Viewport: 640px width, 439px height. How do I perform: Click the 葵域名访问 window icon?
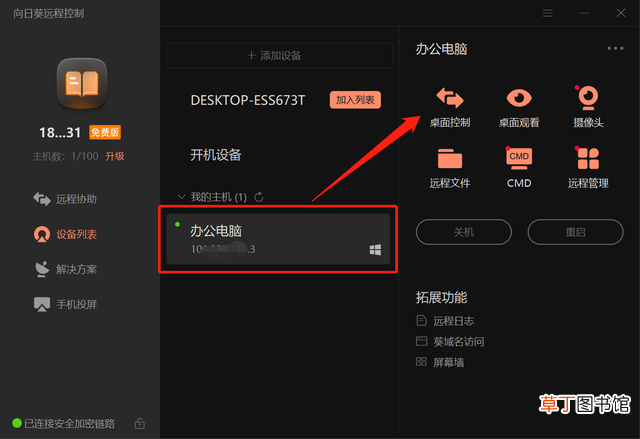pyautogui.click(x=421, y=341)
